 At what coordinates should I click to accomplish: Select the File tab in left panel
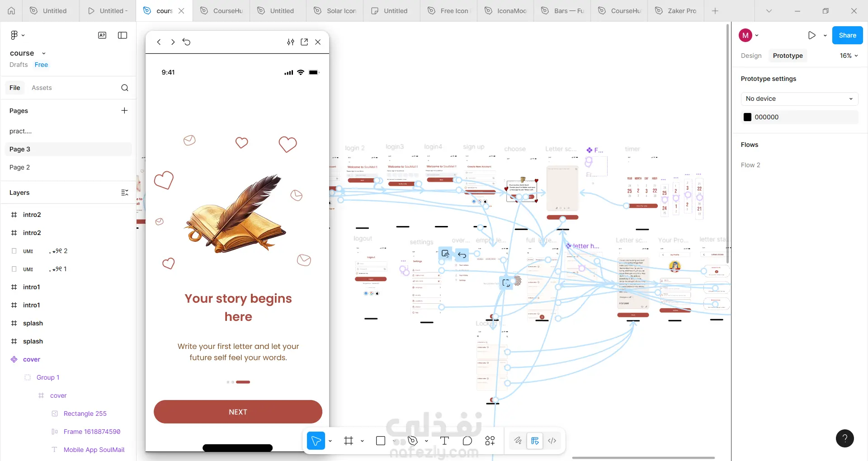15,88
